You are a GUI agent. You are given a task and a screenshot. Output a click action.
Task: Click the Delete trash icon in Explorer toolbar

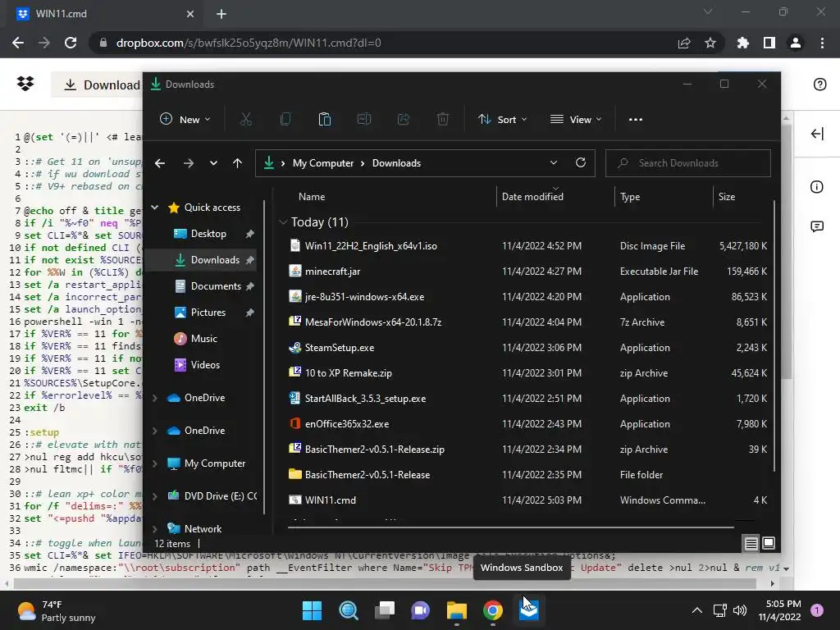[x=442, y=119]
